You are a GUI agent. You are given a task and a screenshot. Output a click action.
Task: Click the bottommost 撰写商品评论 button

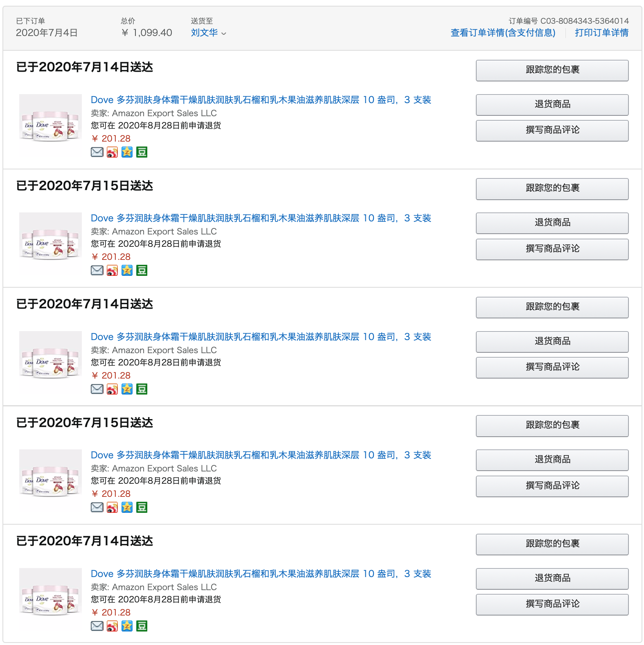(x=552, y=604)
